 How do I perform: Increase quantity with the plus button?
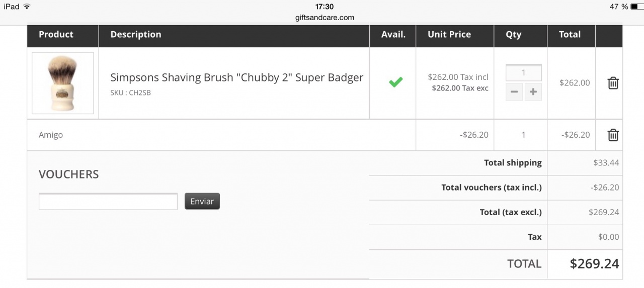tap(533, 92)
